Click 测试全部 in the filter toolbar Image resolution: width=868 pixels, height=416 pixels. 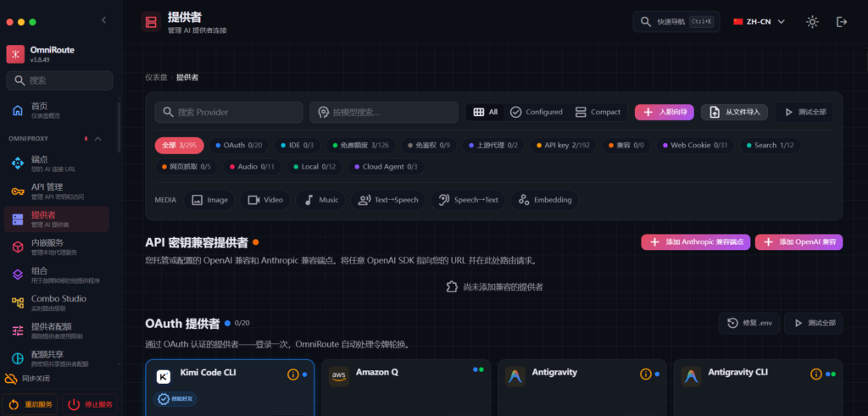pos(804,112)
